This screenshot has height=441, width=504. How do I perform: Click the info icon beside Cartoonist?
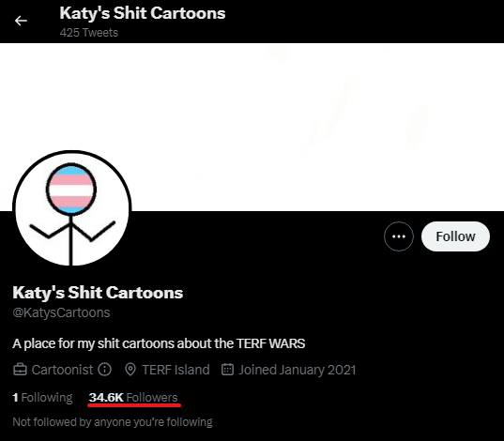click(105, 370)
